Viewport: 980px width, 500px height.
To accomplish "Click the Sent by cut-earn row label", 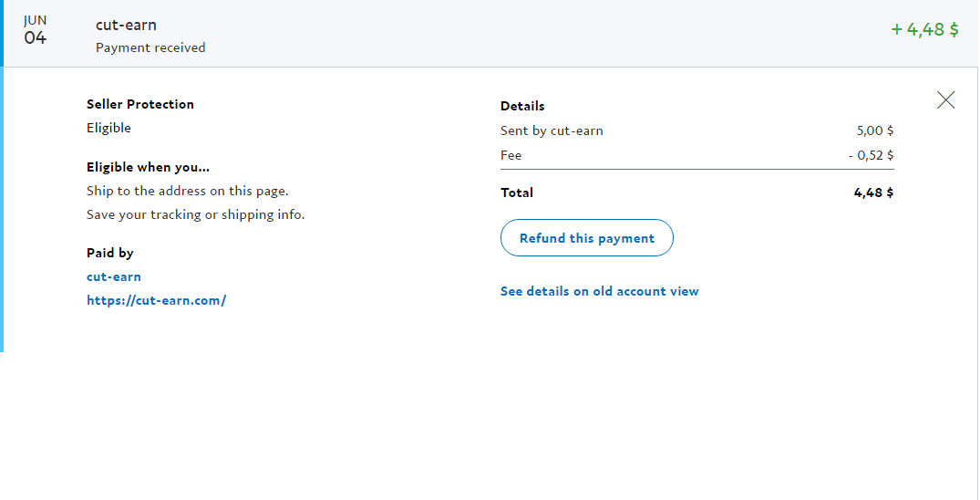I will coord(552,130).
